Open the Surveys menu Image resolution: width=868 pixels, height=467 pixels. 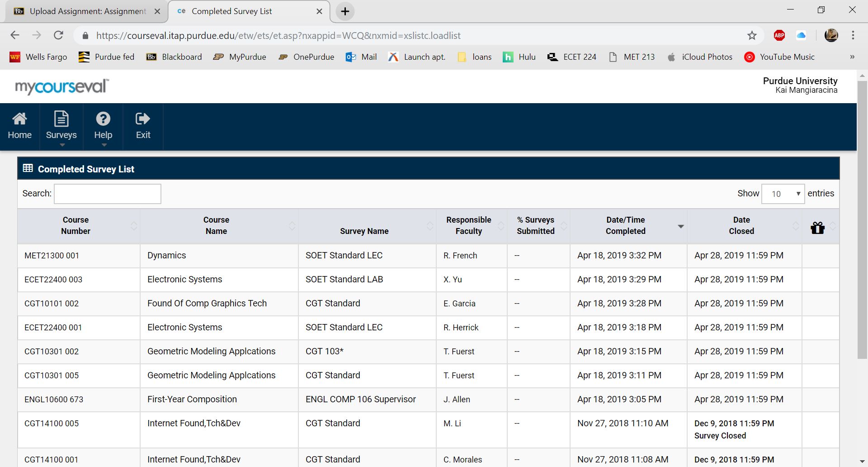(61, 127)
